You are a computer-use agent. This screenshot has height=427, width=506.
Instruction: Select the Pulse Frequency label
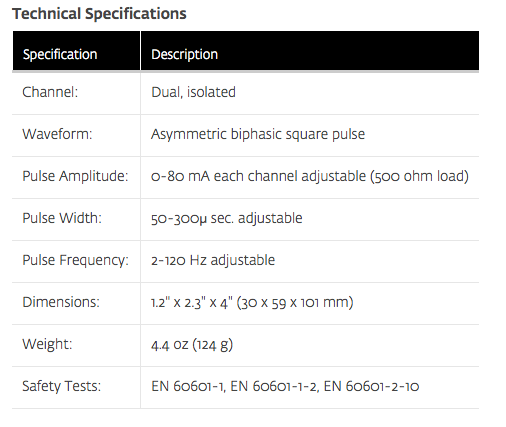point(75,260)
